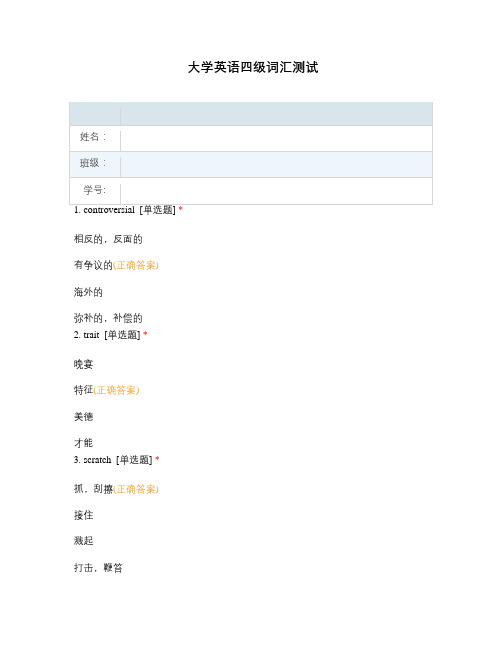Choose option 打击，鞭笞 in question 3

click(98, 567)
